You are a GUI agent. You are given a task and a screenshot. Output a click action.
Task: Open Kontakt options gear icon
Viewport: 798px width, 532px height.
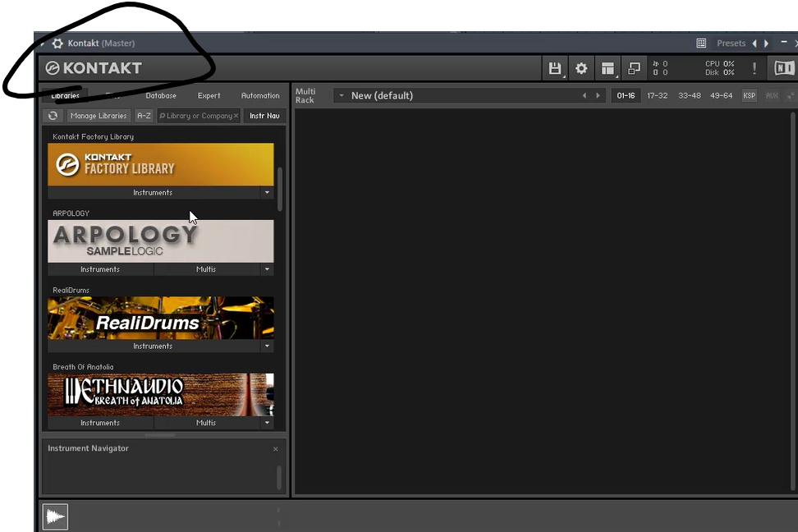tap(581, 68)
